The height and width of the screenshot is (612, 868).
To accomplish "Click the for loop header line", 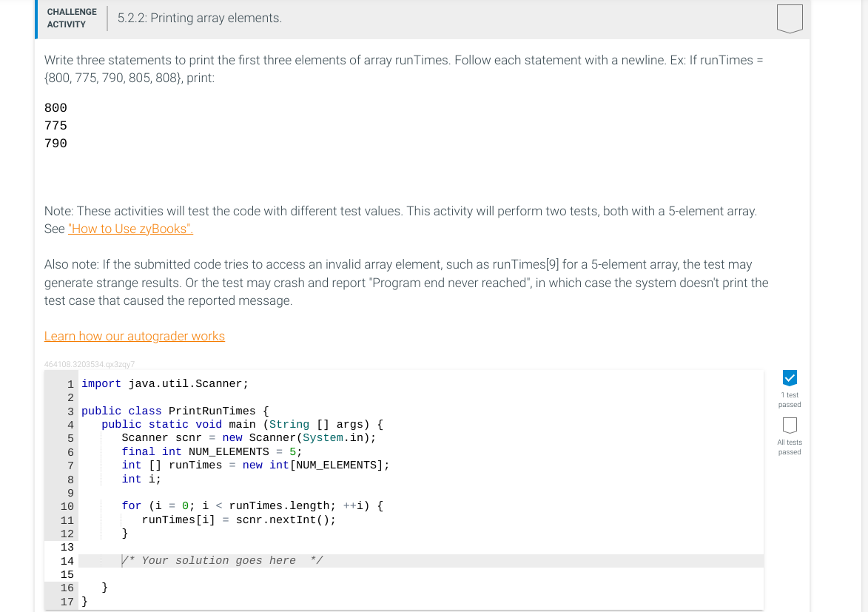I will pos(252,505).
